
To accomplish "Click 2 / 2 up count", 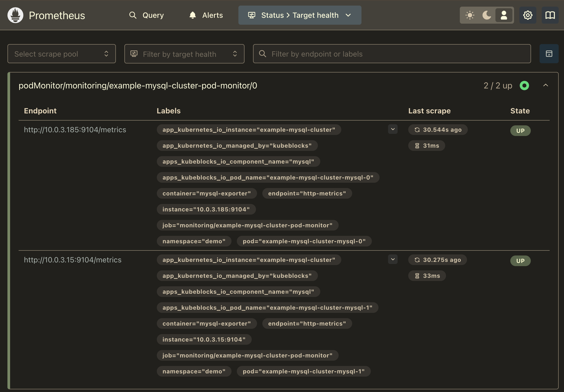I will (x=498, y=86).
